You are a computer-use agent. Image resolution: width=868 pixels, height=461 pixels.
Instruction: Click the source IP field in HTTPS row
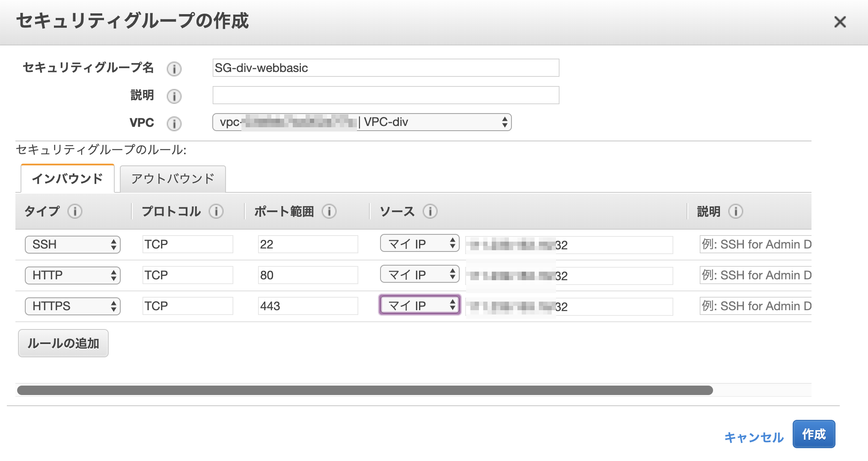(569, 307)
